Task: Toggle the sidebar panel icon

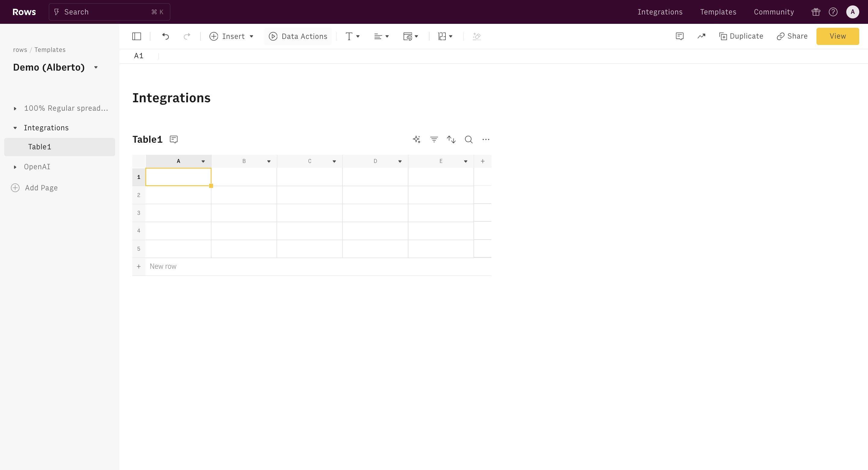Action: point(137,37)
